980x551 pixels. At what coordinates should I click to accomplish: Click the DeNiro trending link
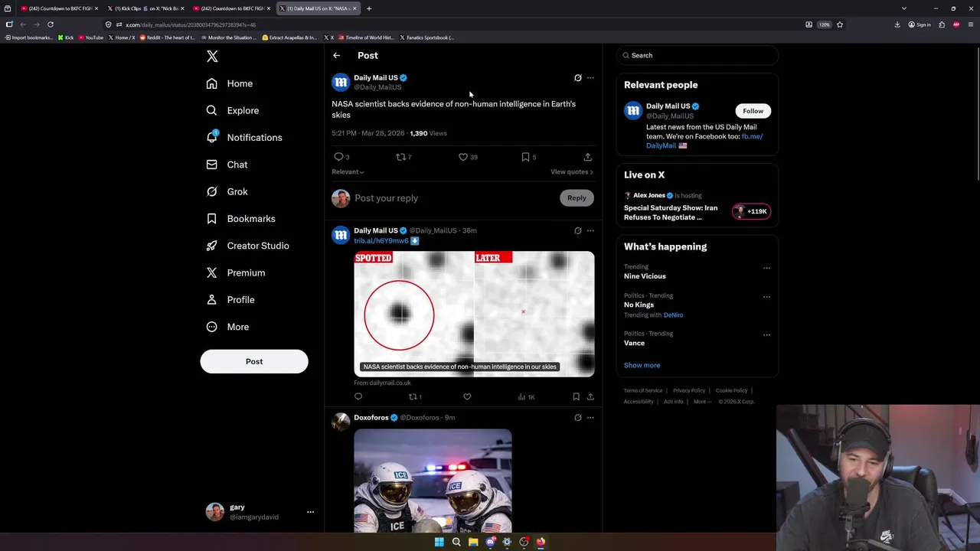point(673,315)
